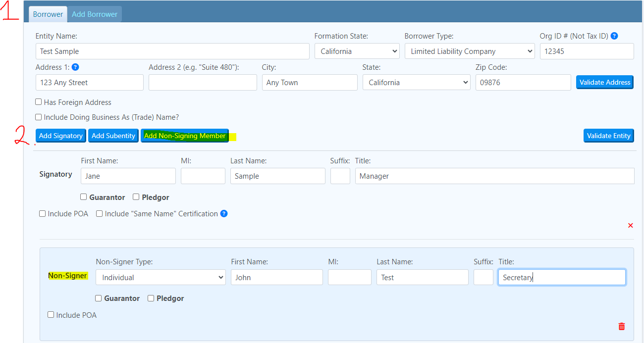
Task: Mark signatory as Guarantor
Action: click(84, 197)
